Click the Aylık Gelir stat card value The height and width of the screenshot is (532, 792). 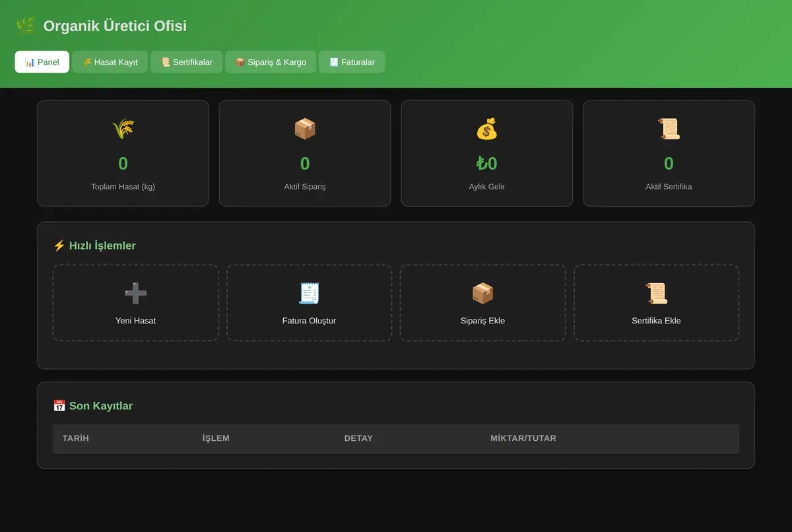[486, 164]
